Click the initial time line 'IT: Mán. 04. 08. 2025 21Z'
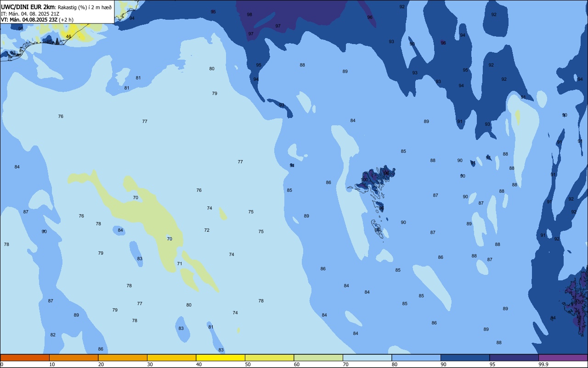This screenshot has height=368, width=588. (30, 14)
